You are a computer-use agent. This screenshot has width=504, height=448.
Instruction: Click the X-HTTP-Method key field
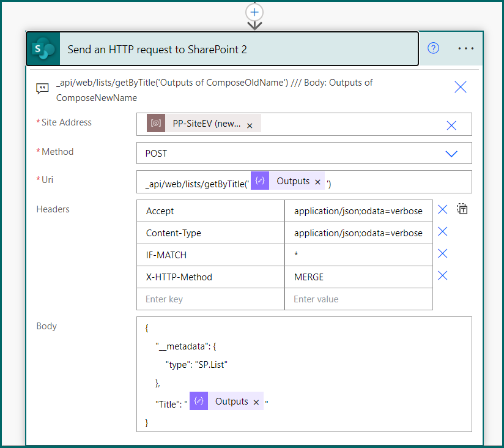(x=210, y=277)
